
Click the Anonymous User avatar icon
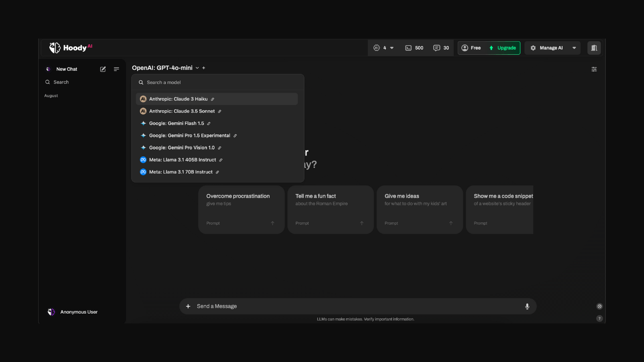point(51,312)
